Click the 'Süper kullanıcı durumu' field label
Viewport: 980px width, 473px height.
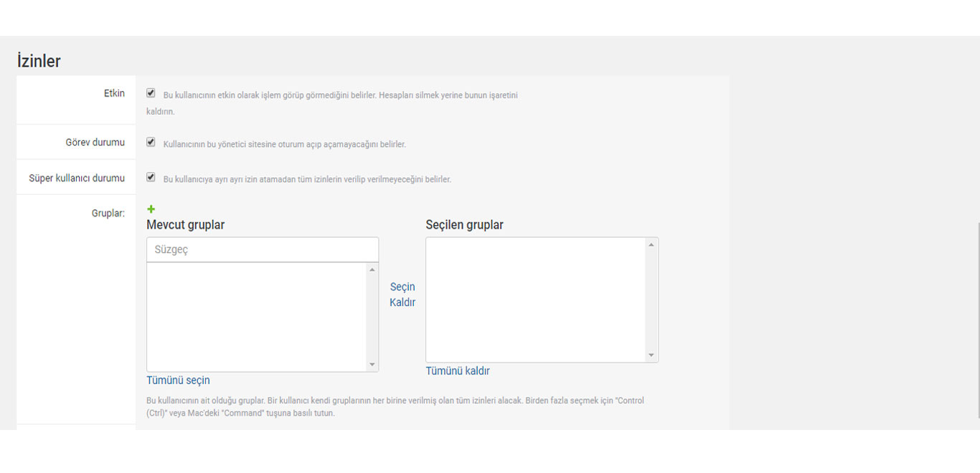(77, 178)
